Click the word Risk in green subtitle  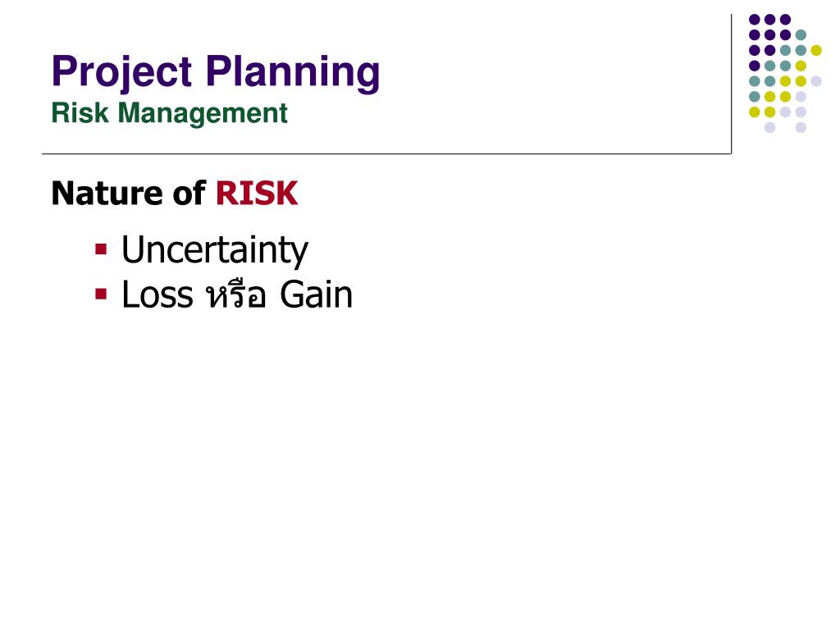(80, 113)
